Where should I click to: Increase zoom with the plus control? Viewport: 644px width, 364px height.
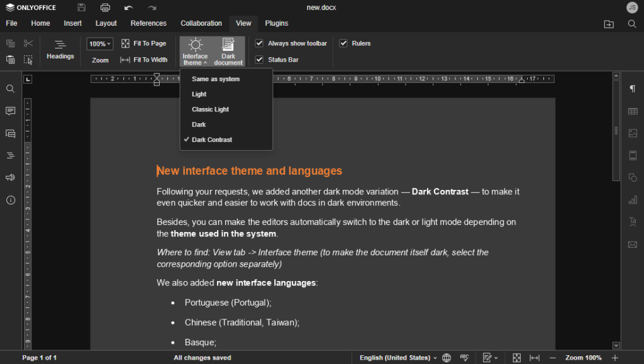pyautogui.click(x=615, y=357)
